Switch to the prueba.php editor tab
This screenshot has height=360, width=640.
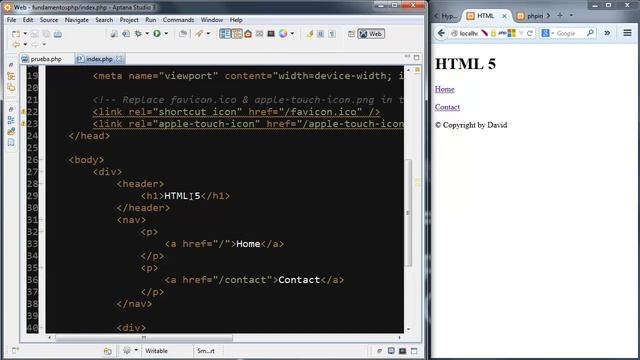click(x=42, y=59)
